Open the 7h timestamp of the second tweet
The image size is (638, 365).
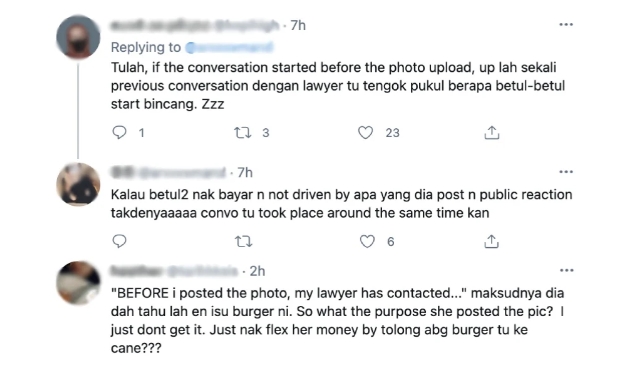245,173
